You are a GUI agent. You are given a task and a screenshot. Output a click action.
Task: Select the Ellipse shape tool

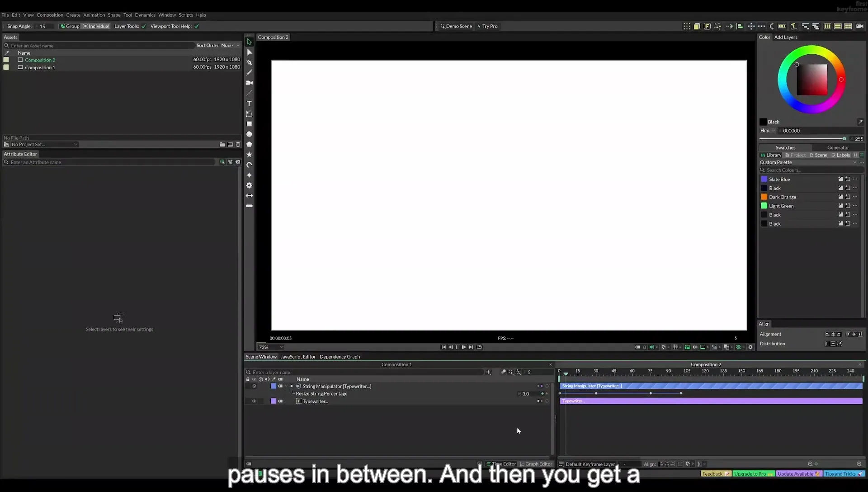(x=249, y=134)
